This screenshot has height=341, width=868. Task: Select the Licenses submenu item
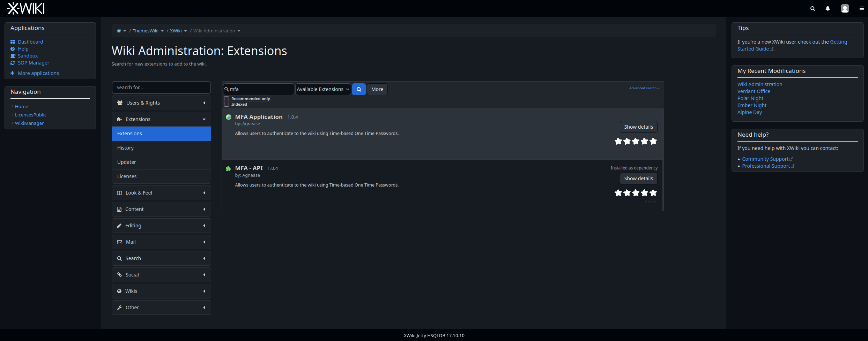tap(161, 176)
